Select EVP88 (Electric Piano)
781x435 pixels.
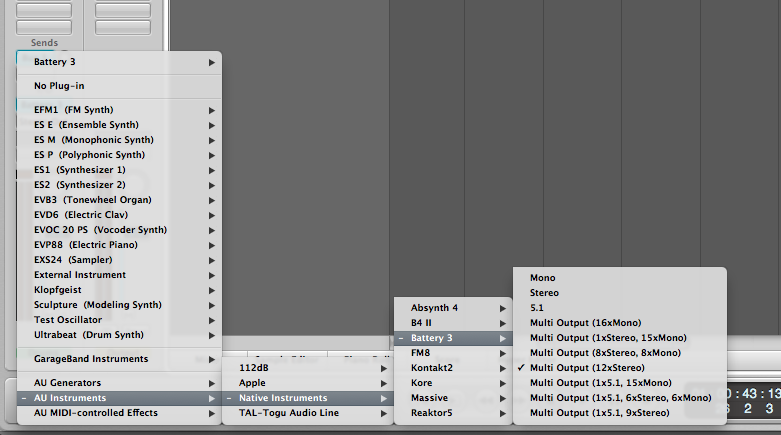tap(120, 244)
